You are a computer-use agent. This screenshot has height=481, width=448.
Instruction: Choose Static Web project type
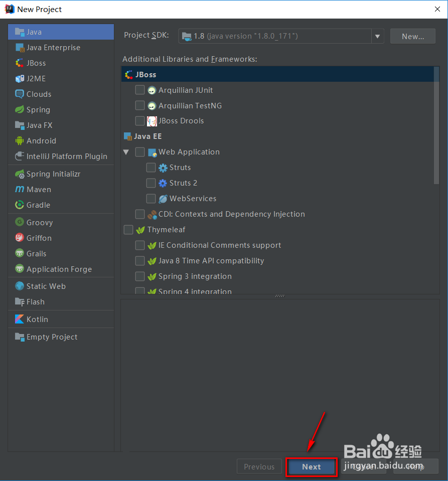tap(61, 286)
